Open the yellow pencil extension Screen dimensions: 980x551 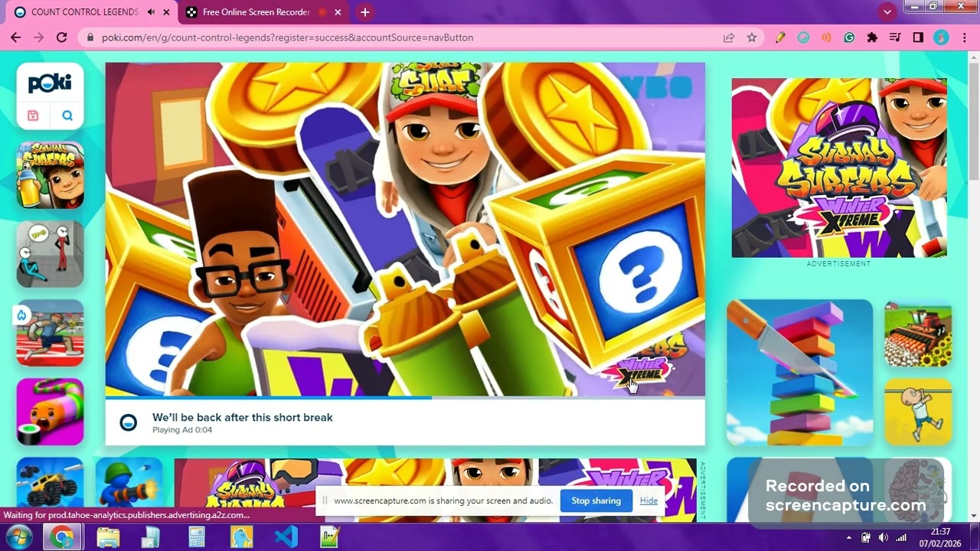click(780, 37)
